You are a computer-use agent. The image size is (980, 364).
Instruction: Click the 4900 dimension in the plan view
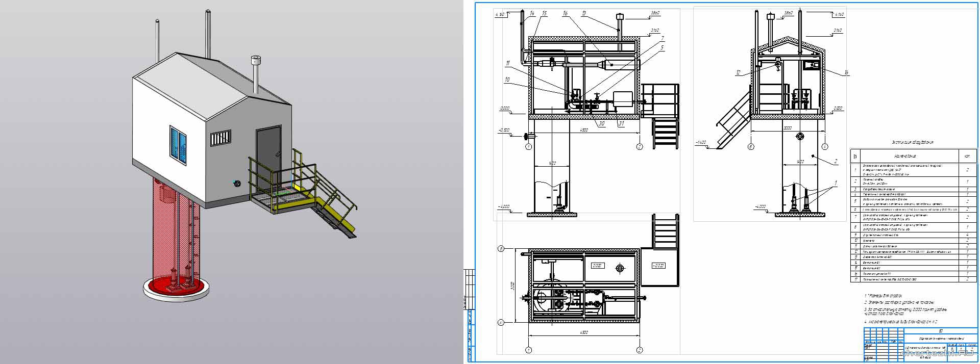584,332
